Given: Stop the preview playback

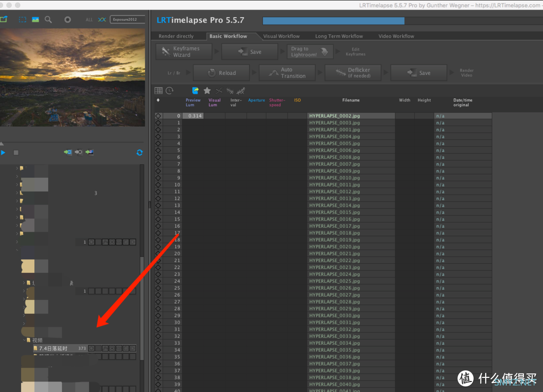Looking at the screenshot, I should click(x=16, y=152).
